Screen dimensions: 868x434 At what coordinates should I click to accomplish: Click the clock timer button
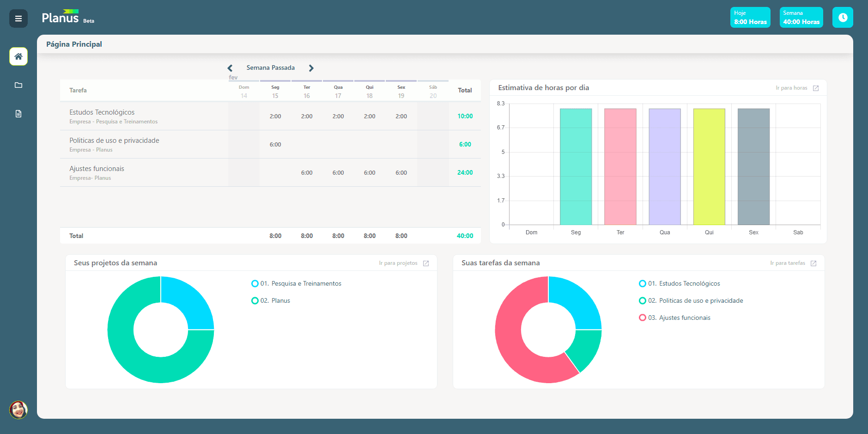[x=843, y=18]
